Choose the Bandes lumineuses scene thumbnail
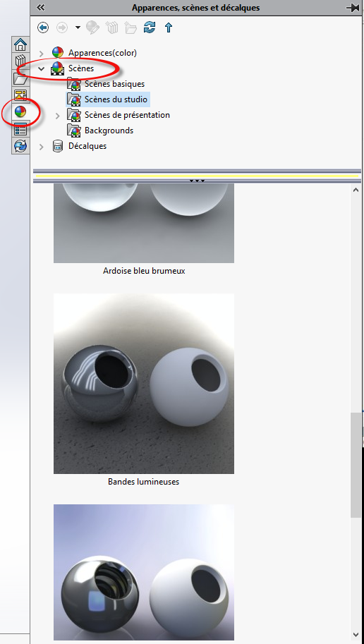Screen dimensions: 364x644 pyautogui.click(x=144, y=384)
